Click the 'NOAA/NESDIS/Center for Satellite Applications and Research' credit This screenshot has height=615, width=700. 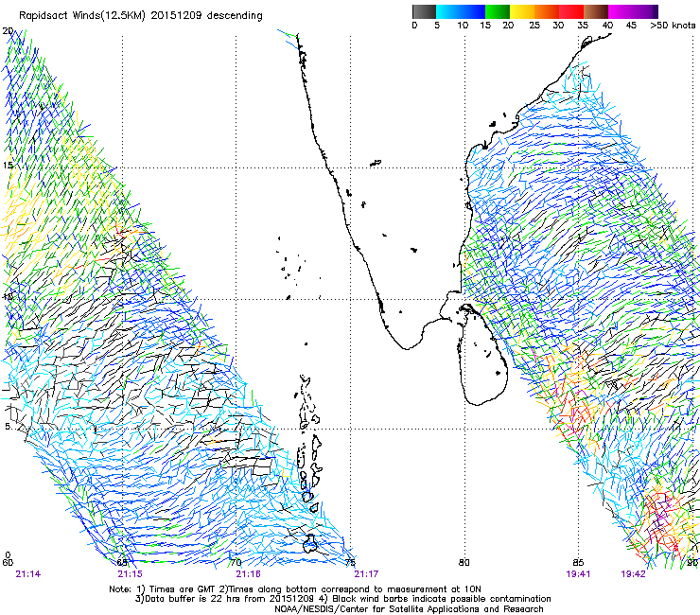(409, 608)
